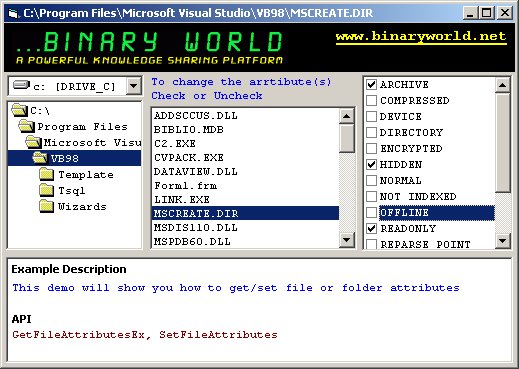Click the BINARY WORLD banner logo
This screenshot has height=369, width=519.
pyautogui.click(x=149, y=47)
